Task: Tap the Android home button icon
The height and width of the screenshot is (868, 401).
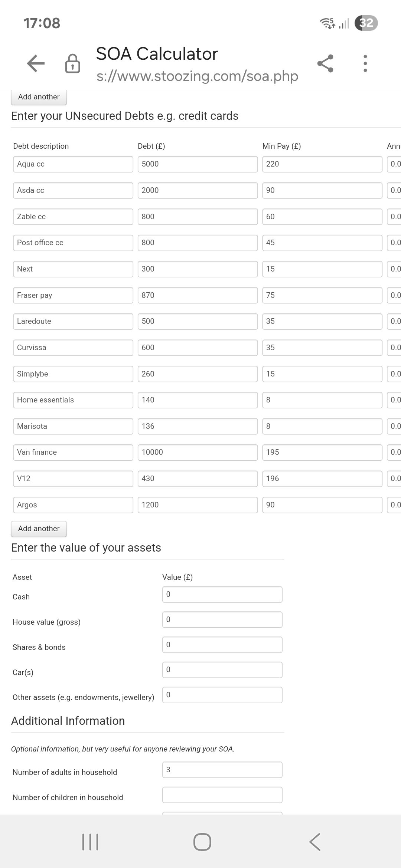Action: coord(202,842)
